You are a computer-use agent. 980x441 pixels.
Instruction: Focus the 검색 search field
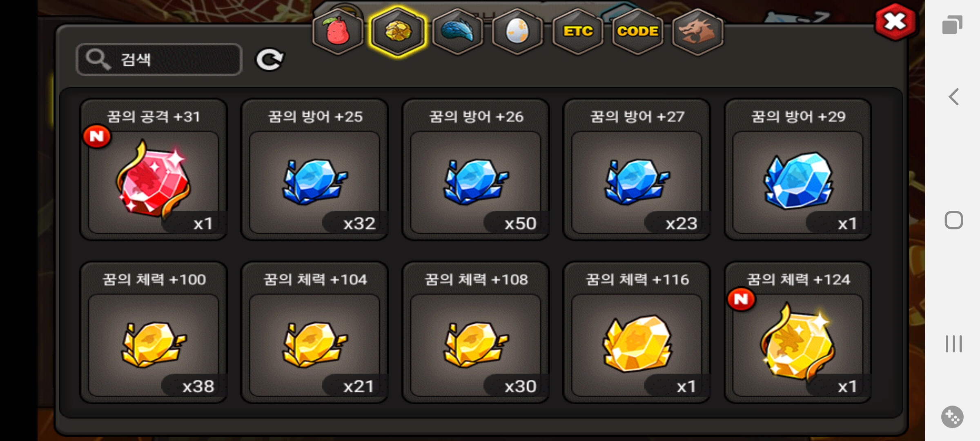click(x=159, y=60)
